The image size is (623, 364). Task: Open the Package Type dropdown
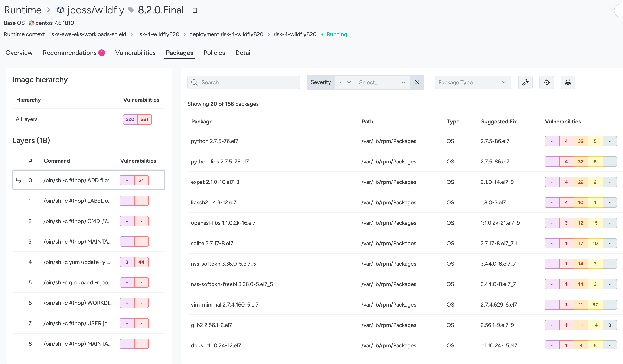pyautogui.click(x=473, y=82)
